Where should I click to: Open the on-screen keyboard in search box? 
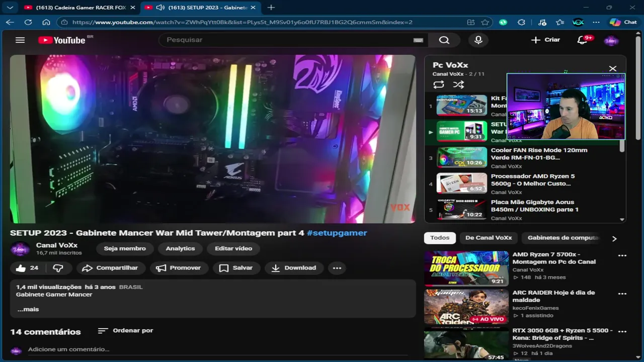(418, 40)
